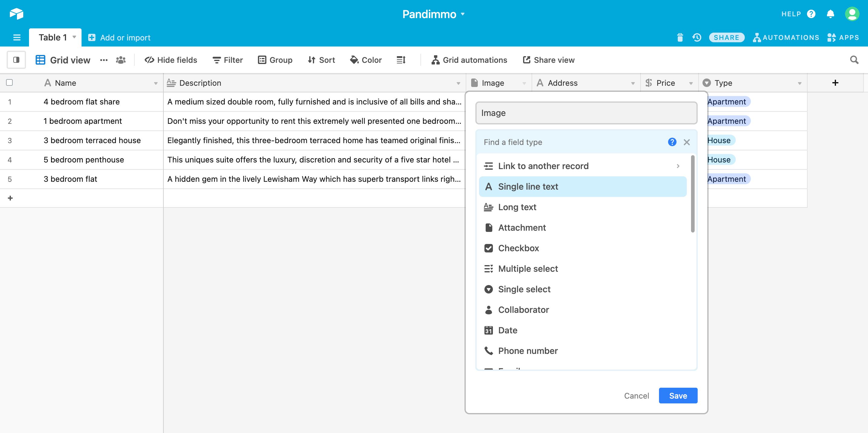Open the Sort options
Image resolution: width=868 pixels, height=433 pixels.
[321, 60]
